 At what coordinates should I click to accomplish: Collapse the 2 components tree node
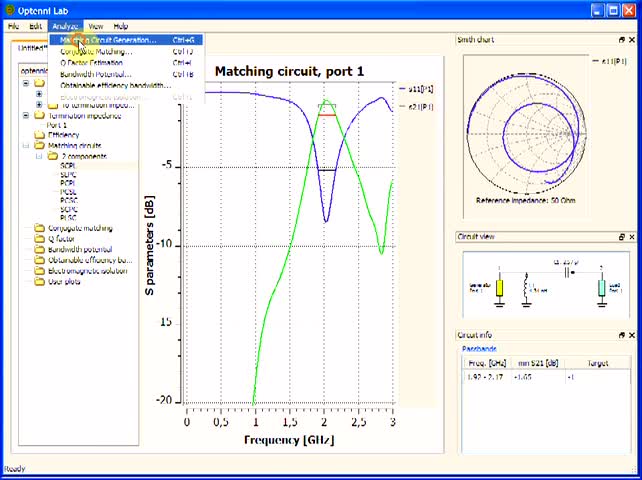pyautogui.click(x=39, y=156)
